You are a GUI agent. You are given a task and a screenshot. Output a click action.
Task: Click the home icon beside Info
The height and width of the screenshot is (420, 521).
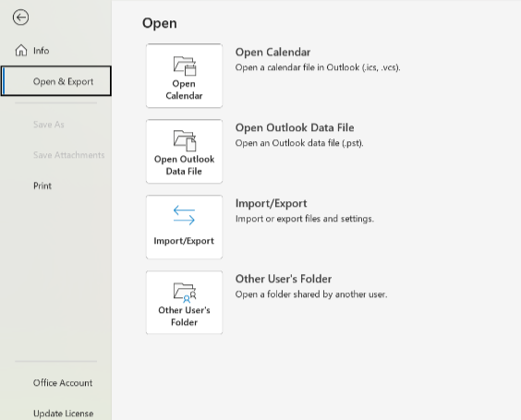point(21,51)
